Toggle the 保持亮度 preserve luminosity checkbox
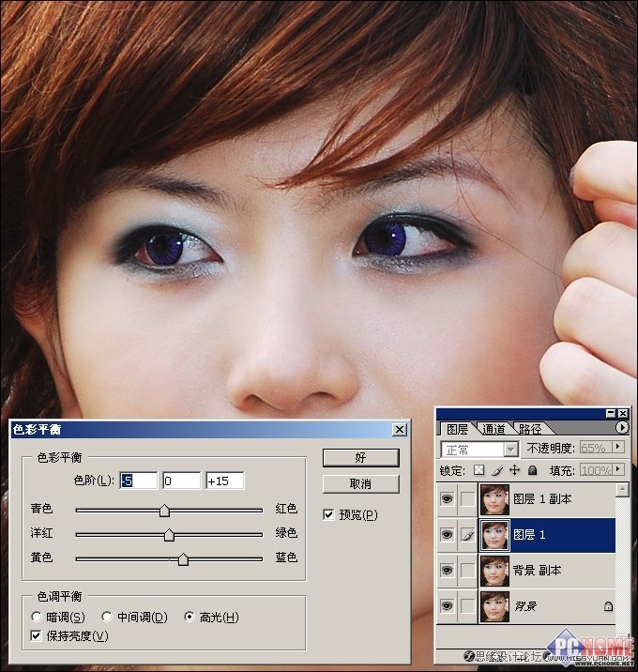 point(37,635)
